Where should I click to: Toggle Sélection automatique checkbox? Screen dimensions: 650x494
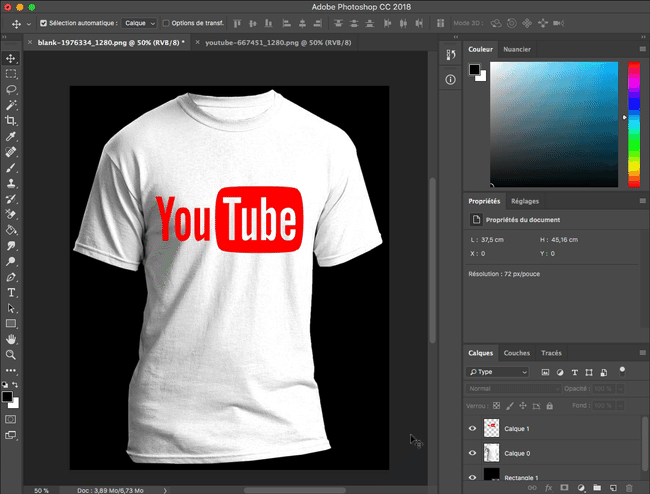(43, 23)
